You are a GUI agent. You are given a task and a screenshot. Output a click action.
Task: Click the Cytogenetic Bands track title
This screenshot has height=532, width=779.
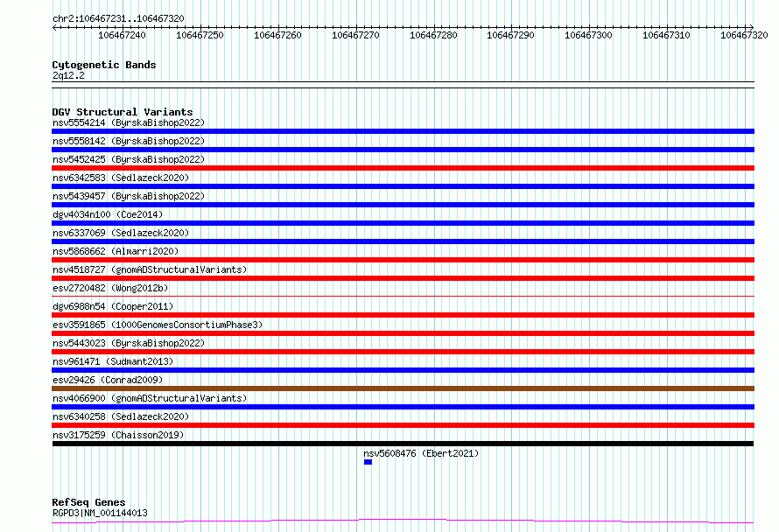[x=104, y=65]
